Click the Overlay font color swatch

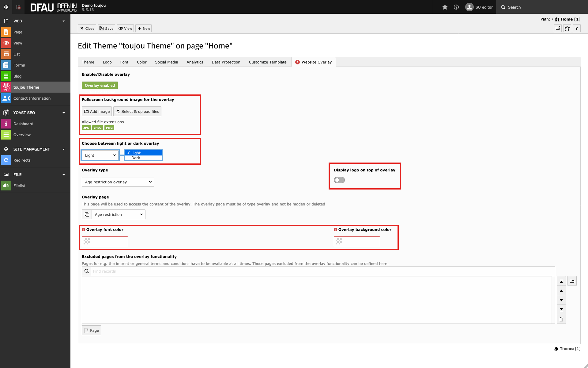(x=87, y=242)
